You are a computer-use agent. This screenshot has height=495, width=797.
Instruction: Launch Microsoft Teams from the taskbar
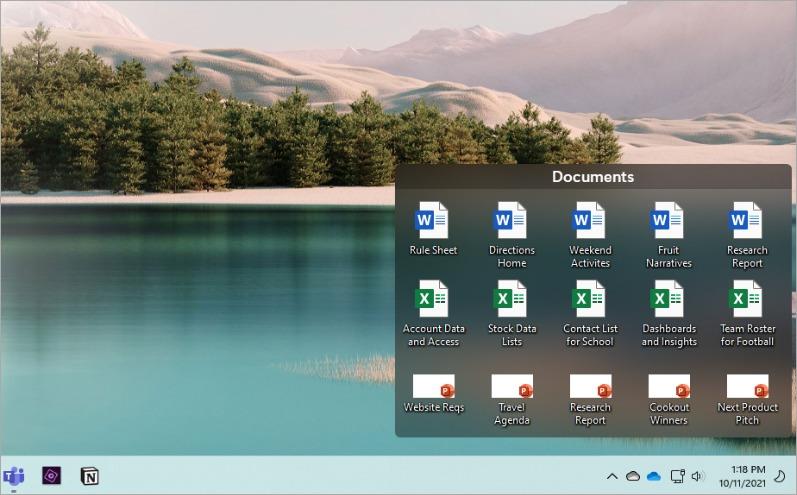coord(14,476)
